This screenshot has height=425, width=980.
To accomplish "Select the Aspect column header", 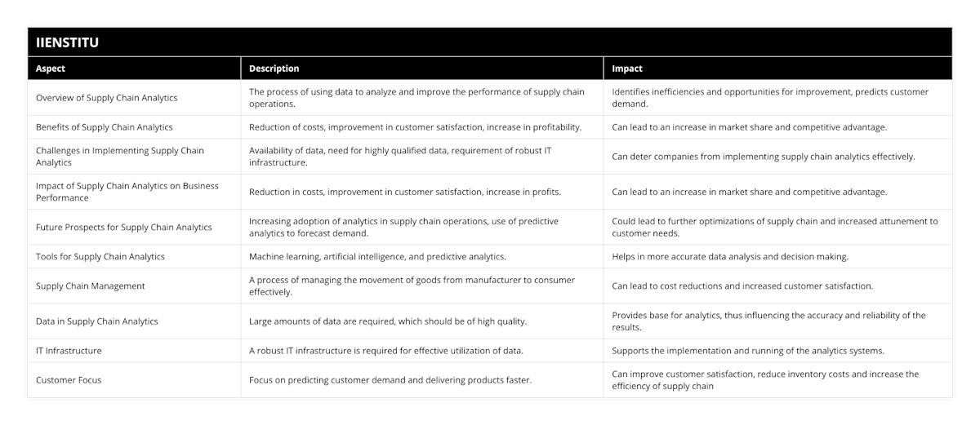I will [51, 69].
